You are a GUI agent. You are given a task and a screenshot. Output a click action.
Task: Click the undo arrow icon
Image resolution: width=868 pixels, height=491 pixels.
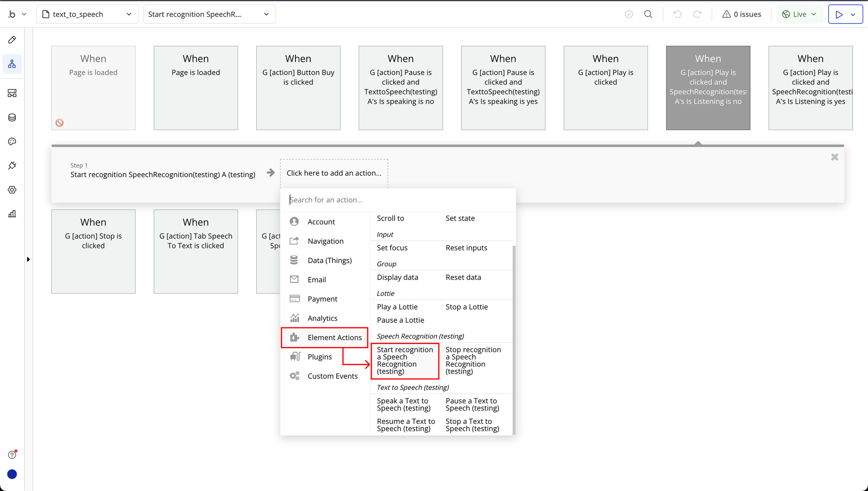click(677, 14)
